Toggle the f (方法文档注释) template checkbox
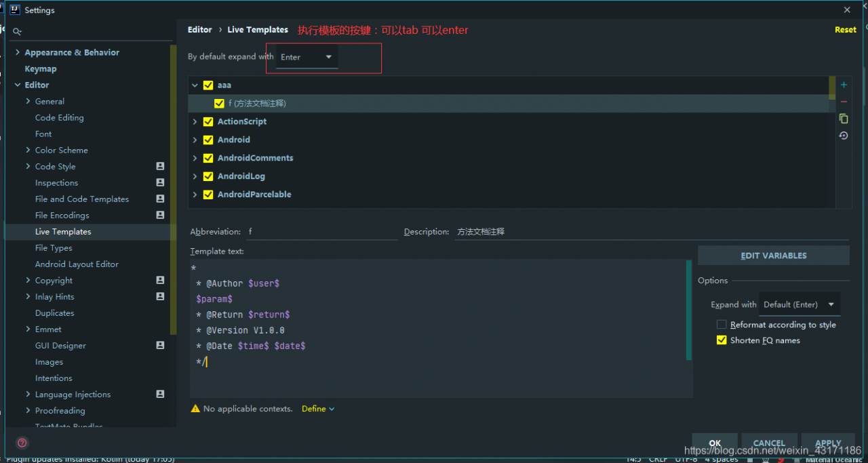Image resolution: width=868 pixels, height=463 pixels. click(x=219, y=104)
